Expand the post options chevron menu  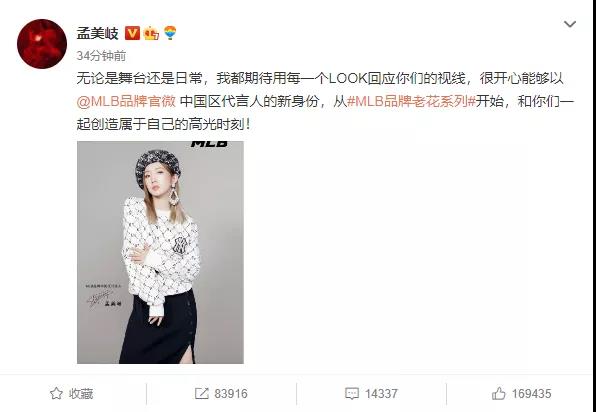(569, 24)
